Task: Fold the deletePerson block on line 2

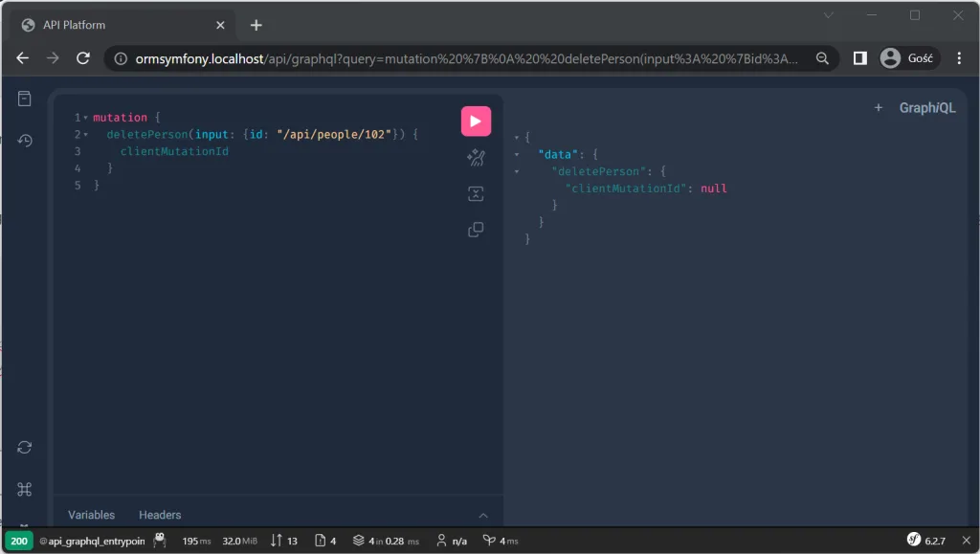Action: coord(85,134)
